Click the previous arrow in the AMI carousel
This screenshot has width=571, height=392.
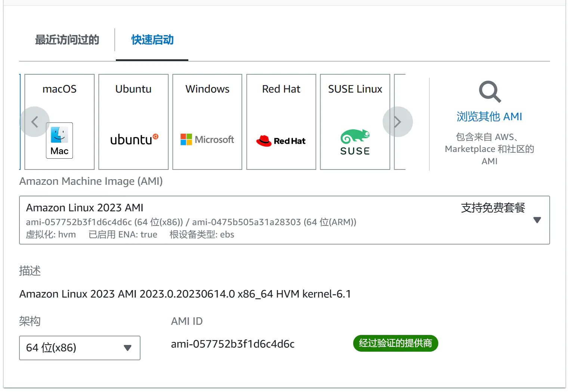34,122
